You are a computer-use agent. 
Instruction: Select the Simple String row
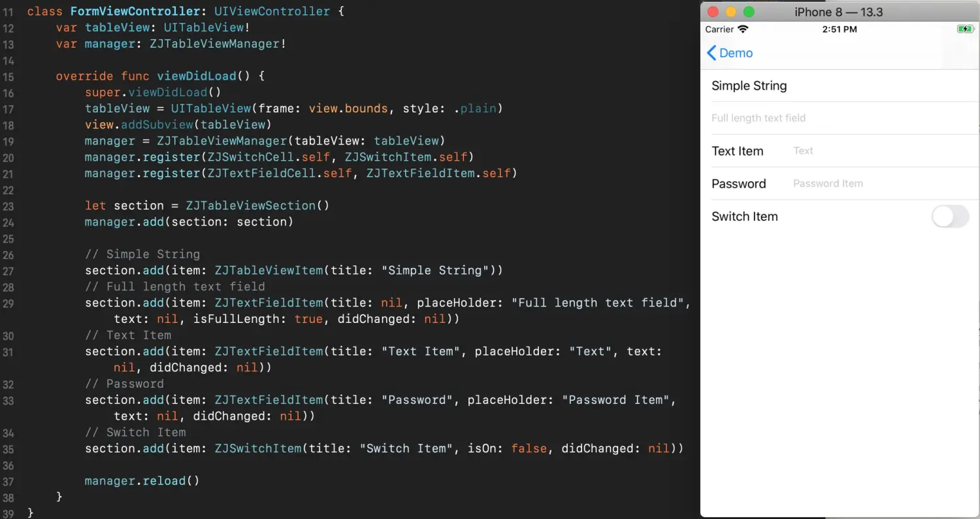coord(840,86)
